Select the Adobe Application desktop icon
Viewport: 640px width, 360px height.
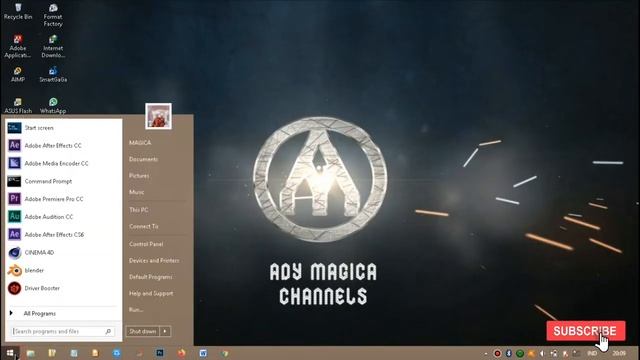pyautogui.click(x=18, y=47)
